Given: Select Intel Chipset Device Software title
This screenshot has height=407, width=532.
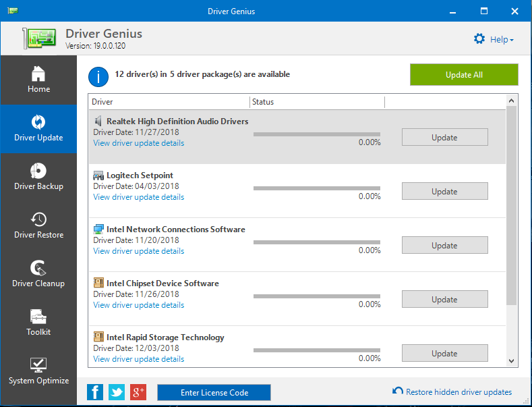Looking at the screenshot, I should (162, 283).
